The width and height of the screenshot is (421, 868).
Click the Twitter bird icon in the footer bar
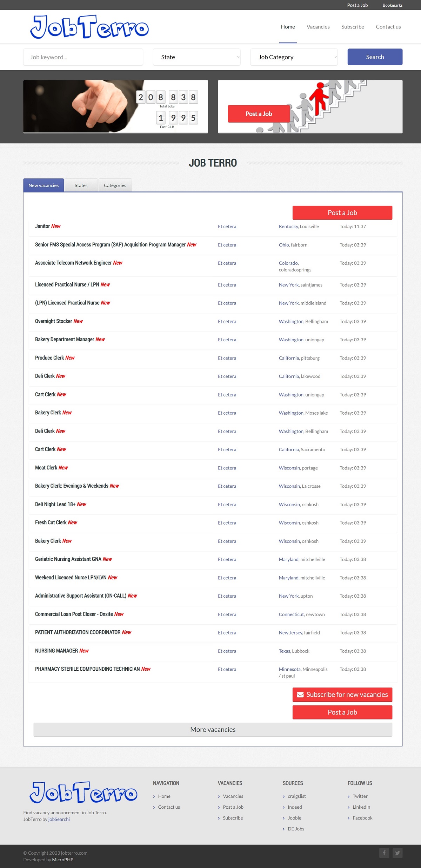(397, 853)
